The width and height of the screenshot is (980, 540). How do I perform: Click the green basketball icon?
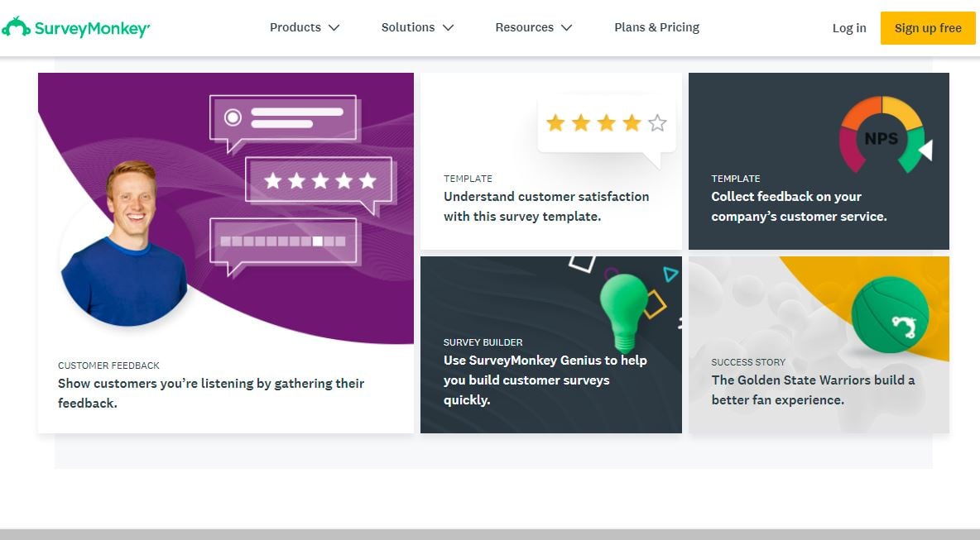[x=890, y=315]
